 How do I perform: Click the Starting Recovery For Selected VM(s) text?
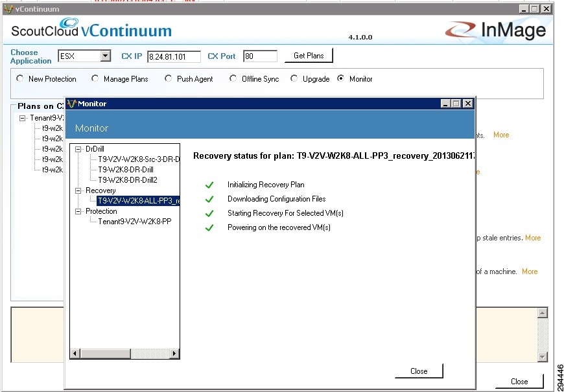tap(286, 213)
